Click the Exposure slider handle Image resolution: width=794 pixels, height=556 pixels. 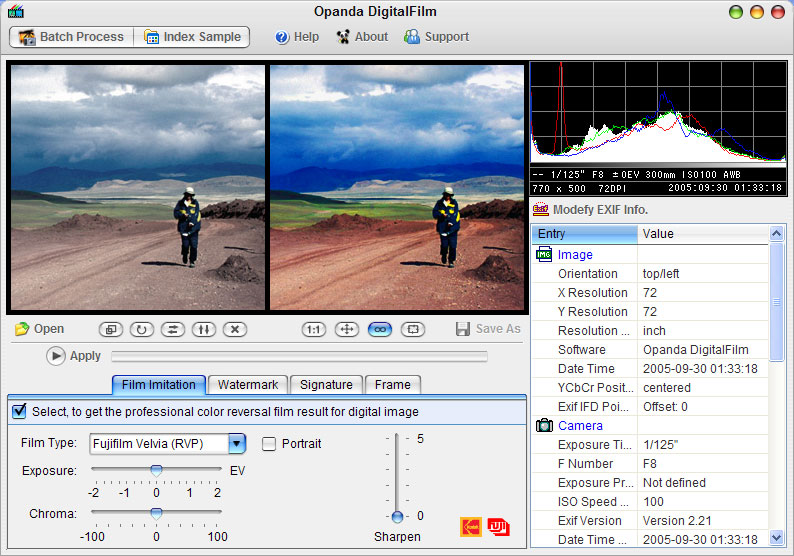[x=156, y=470]
